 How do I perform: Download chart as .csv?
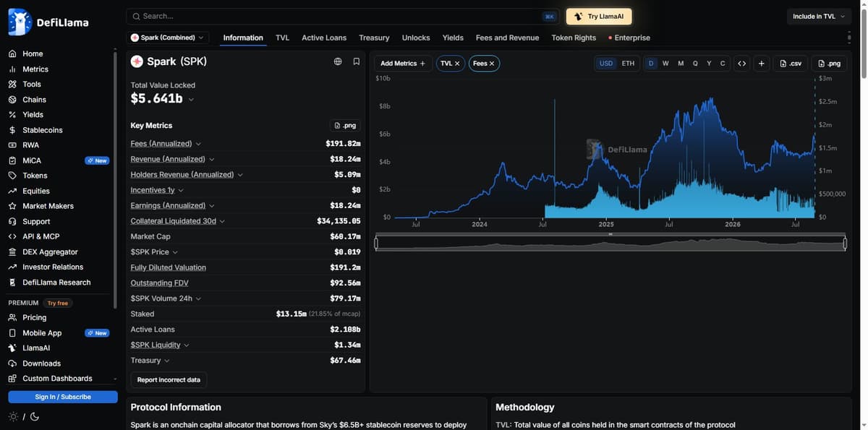click(x=791, y=64)
